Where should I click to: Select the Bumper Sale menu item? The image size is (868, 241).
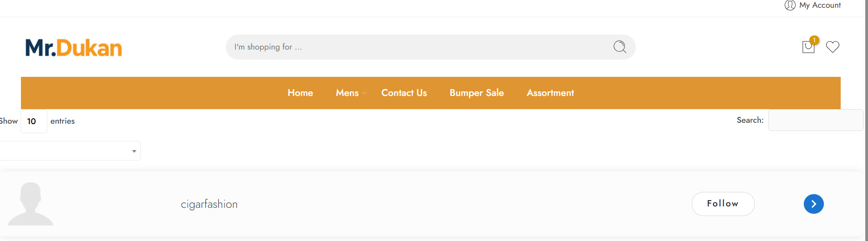tap(477, 93)
